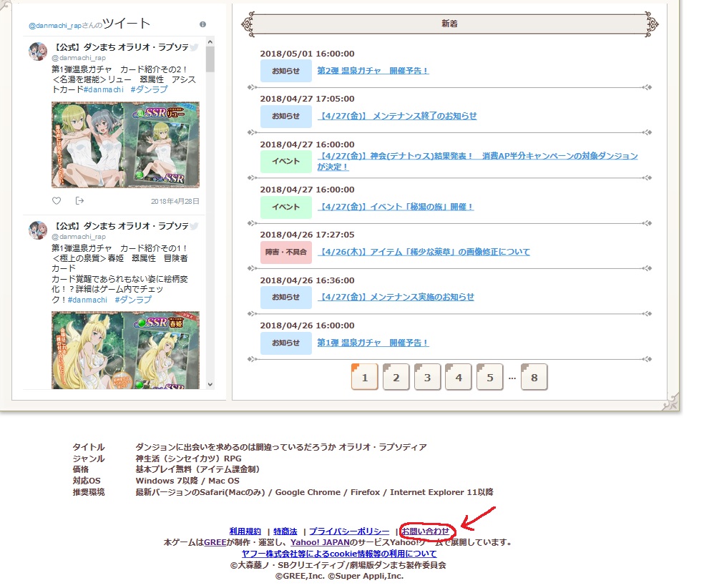
Task: Click the share icon under first tweet
Action: [79, 201]
